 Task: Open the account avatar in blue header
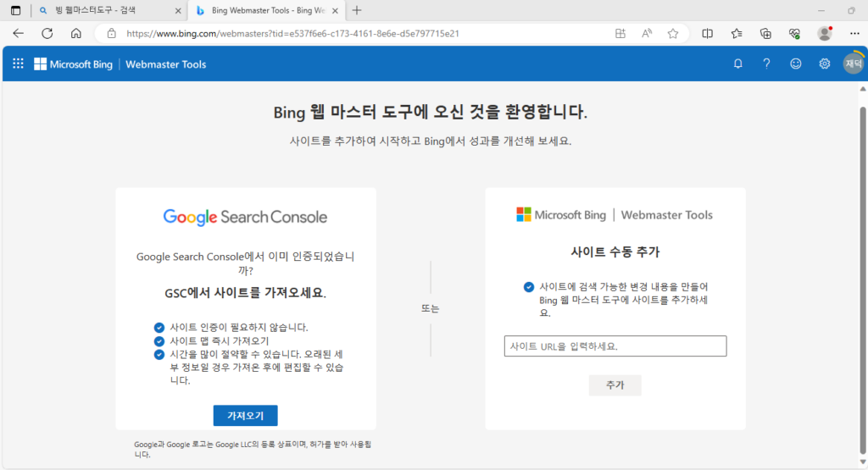tap(853, 64)
